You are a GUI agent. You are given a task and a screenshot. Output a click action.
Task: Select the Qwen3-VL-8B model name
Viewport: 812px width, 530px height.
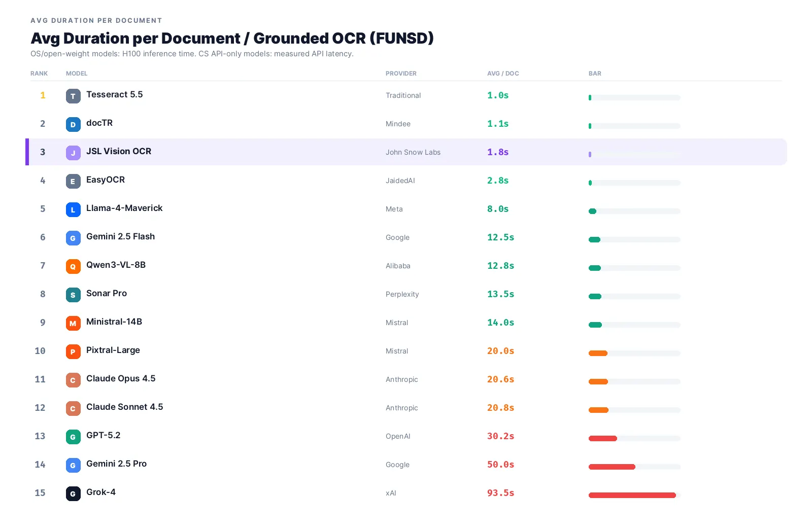116,265
